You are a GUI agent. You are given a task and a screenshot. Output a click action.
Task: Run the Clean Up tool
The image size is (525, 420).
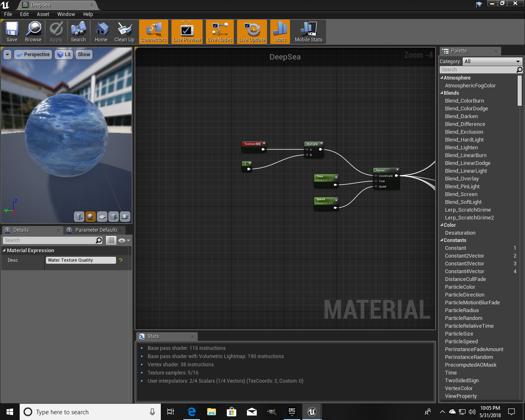tap(124, 32)
